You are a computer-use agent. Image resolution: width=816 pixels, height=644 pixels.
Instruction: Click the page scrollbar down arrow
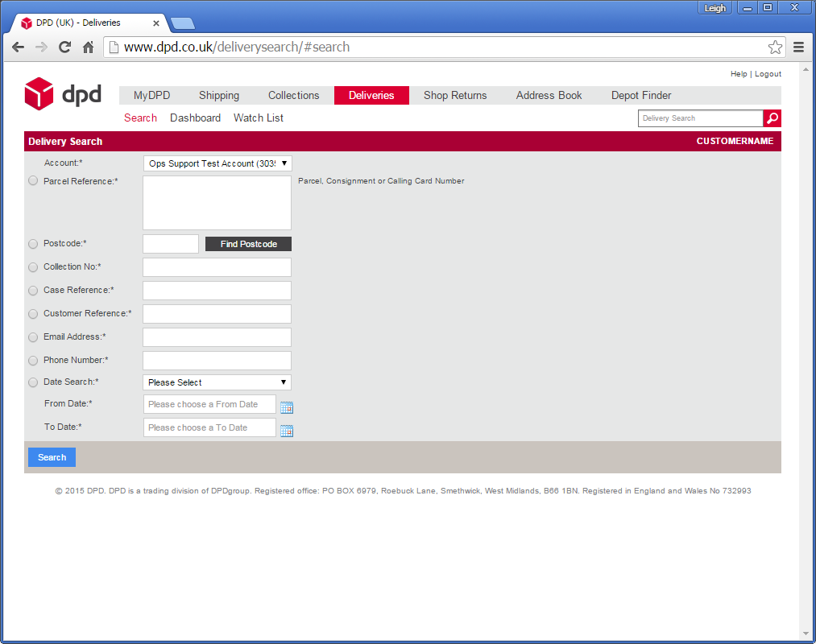(x=806, y=634)
